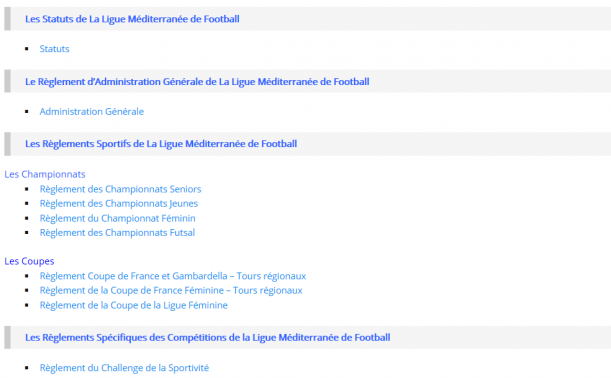Click the Règlement d'Administration Générale section heading
Viewport: 611px width, 378px height.
(197, 82)
